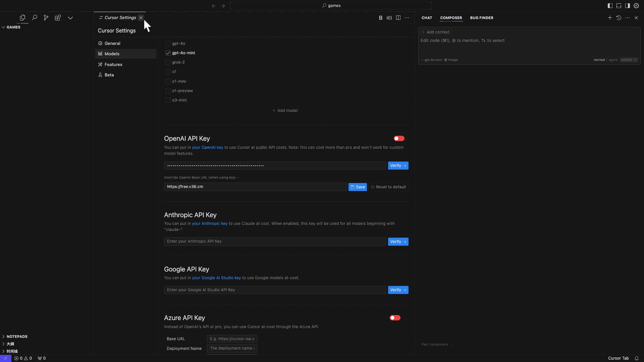
Task: Switch to the BUG FINDER tab
Action: 482,18
